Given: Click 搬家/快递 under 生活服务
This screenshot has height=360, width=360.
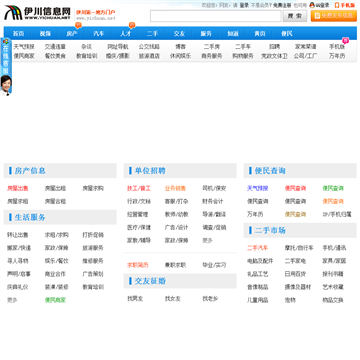Looking at the screenshot, I should [x=19, y=248].
